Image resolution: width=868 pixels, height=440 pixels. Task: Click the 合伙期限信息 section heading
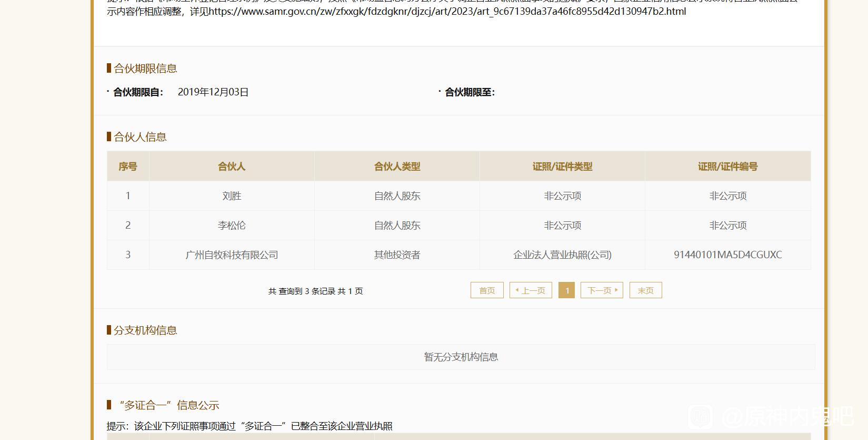(145, 69)
